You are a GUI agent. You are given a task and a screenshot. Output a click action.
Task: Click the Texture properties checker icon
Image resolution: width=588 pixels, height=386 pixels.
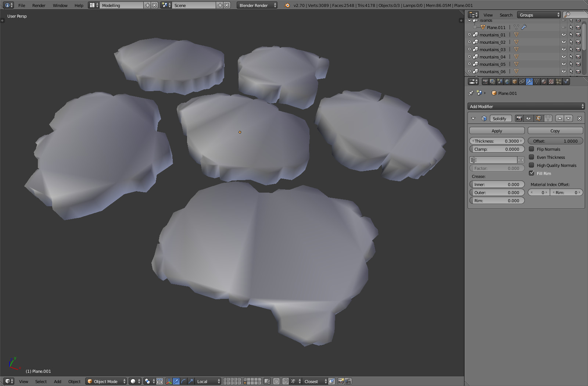click(x=551, y=82)
